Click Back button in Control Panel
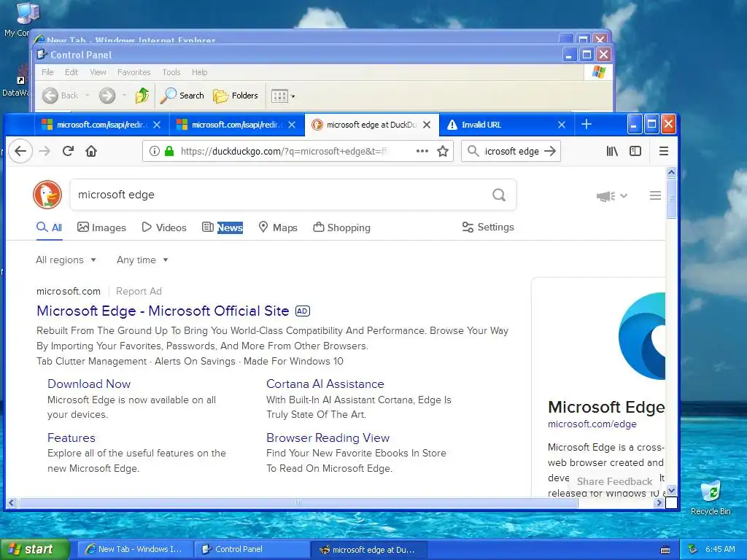 [x=60, y=96]
